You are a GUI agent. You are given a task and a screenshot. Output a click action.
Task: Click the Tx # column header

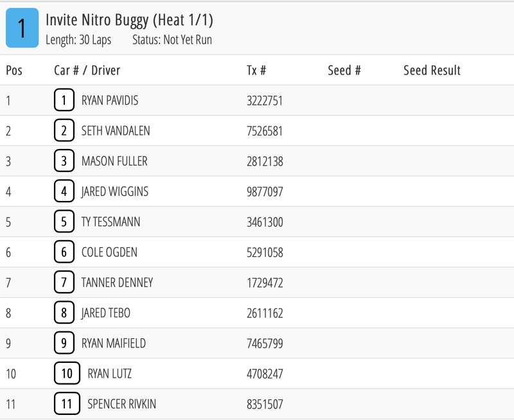[256, 71]
